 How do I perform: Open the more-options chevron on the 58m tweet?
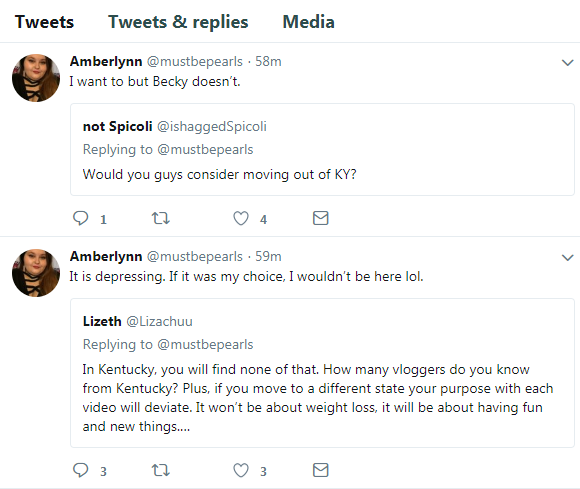pyautogui.click(x=567, y=63)
